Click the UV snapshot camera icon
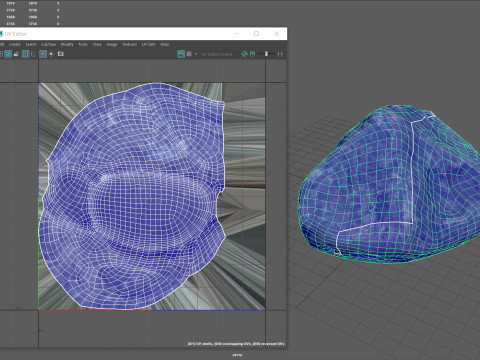This screenshot has height=360, width=480. 61,54
